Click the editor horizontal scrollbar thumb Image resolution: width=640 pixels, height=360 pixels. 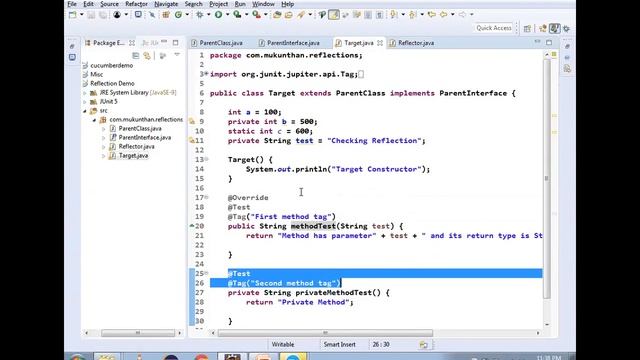(x=325, y=333)
